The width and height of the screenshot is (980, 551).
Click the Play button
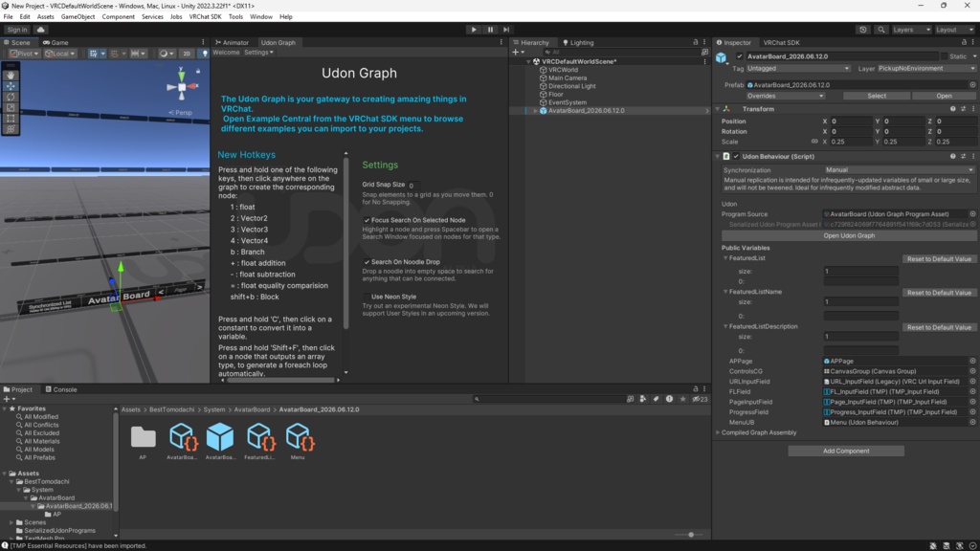click(x=474, y=30)
